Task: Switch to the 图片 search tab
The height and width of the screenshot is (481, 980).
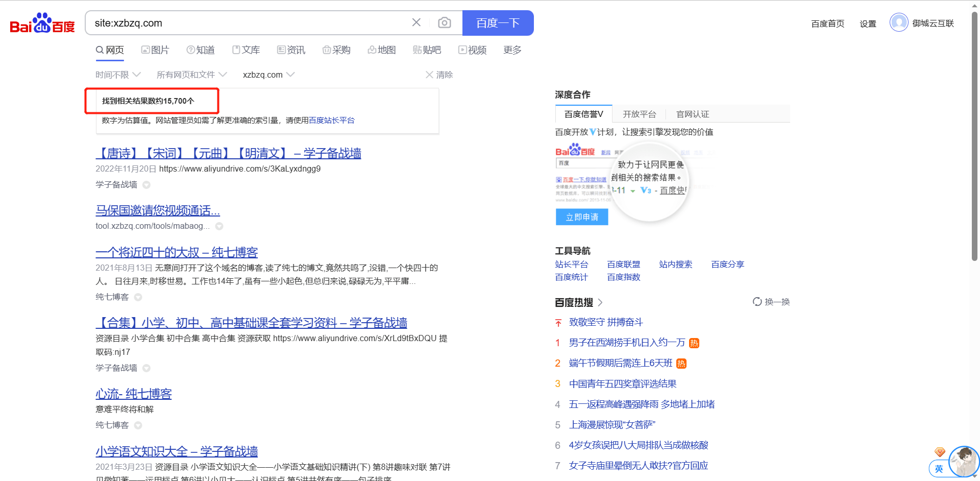Action: (x=155, y=50)
